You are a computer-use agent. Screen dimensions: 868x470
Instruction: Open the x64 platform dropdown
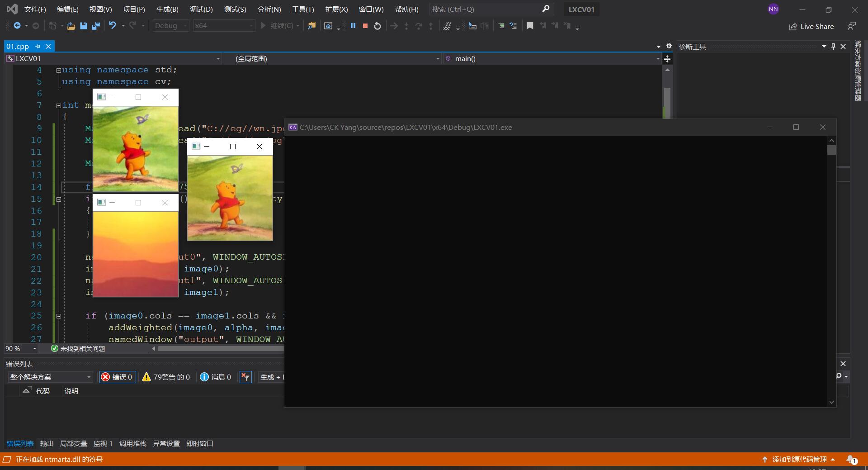point(224,26)
